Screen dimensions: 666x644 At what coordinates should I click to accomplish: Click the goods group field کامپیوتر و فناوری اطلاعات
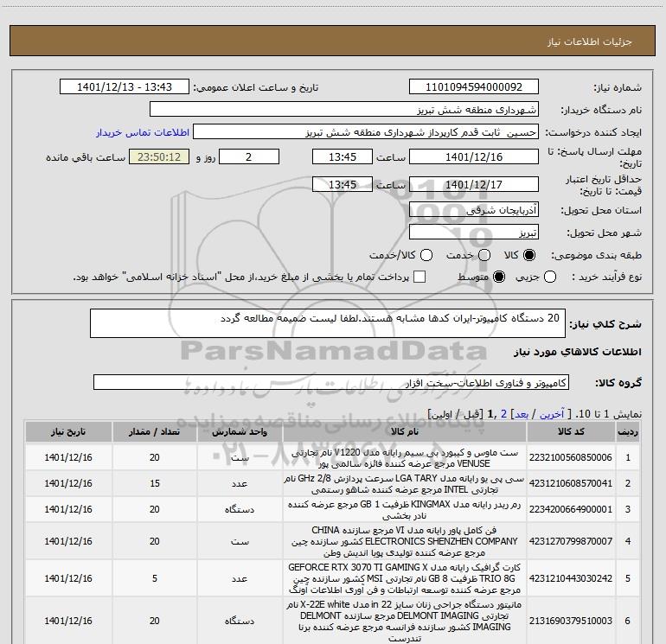(331, 382)
